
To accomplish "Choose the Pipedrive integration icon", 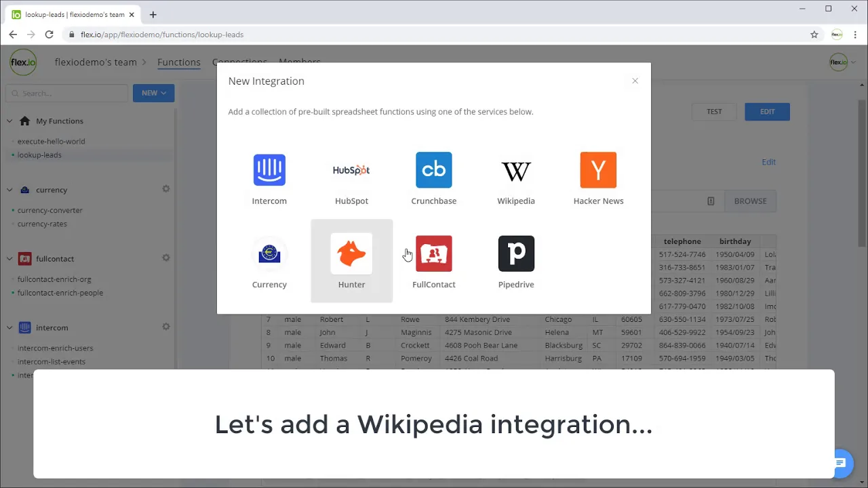I will (x=516, y=253).
